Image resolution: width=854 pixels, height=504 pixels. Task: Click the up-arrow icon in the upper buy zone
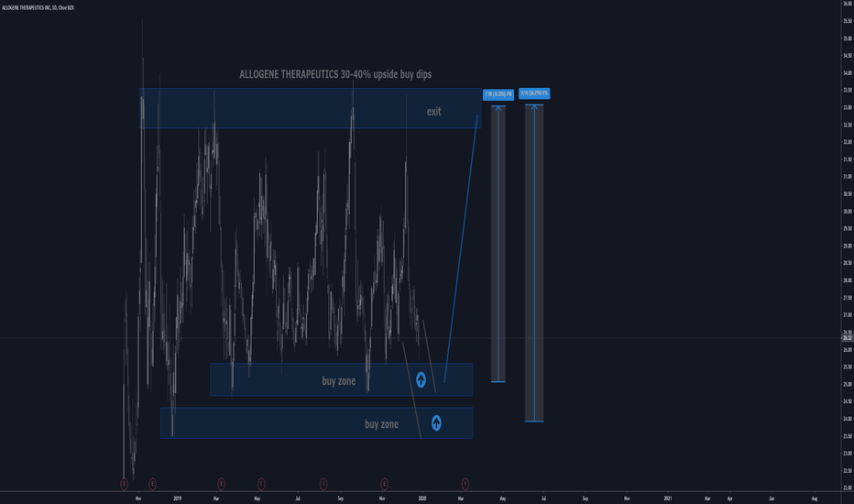421,379
